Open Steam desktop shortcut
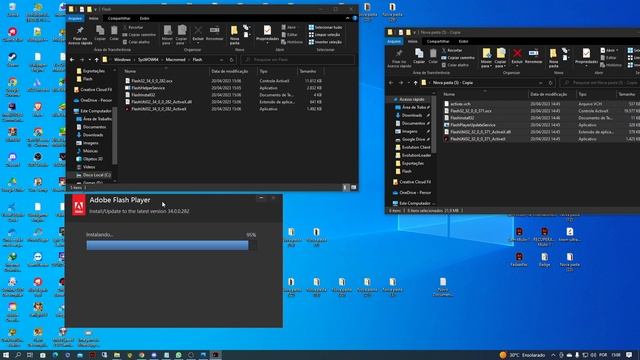 13,59
